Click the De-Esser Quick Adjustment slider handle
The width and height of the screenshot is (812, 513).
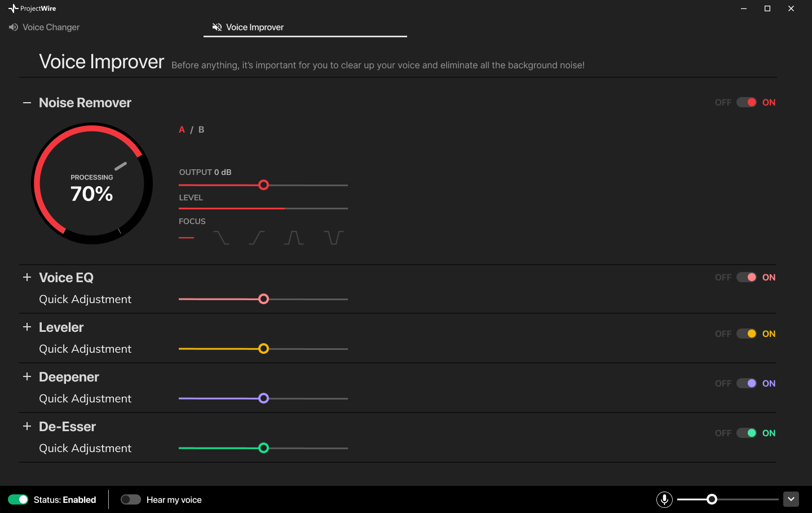(263, 448)
